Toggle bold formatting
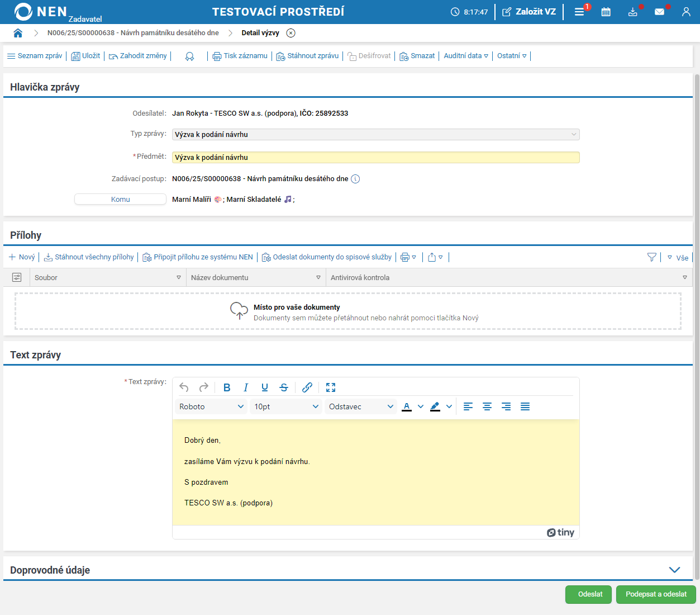The width and height of the screenshot is (700, 615). (x=227, y=387)
